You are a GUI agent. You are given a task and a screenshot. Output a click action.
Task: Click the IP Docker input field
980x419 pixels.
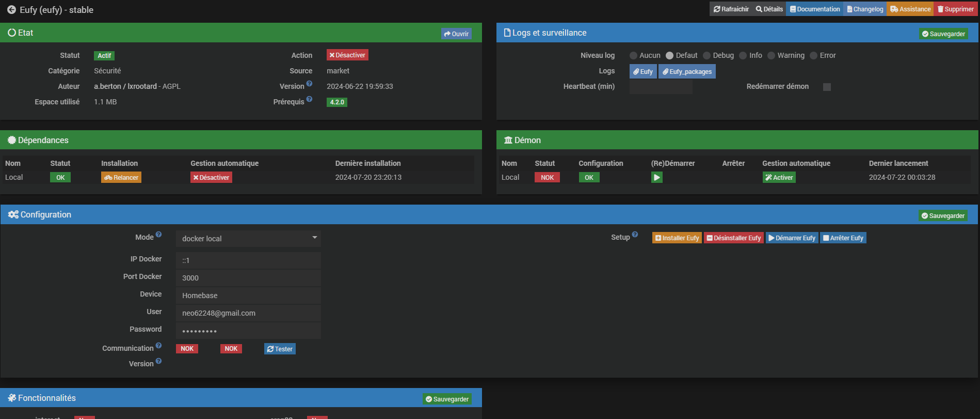point(248,260)
